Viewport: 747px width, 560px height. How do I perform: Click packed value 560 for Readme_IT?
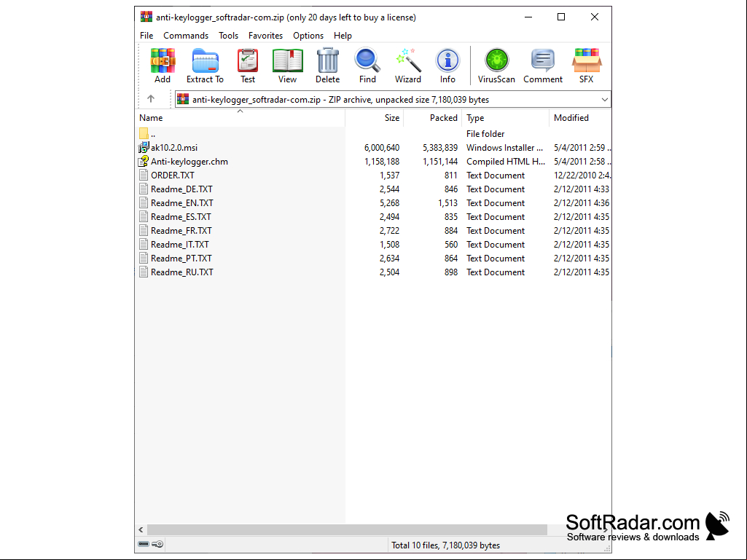450,244
